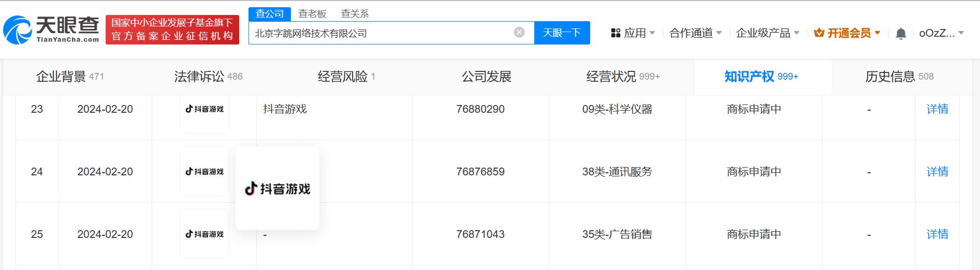Click row number 24
980x270 pixels.
[37, 172]
